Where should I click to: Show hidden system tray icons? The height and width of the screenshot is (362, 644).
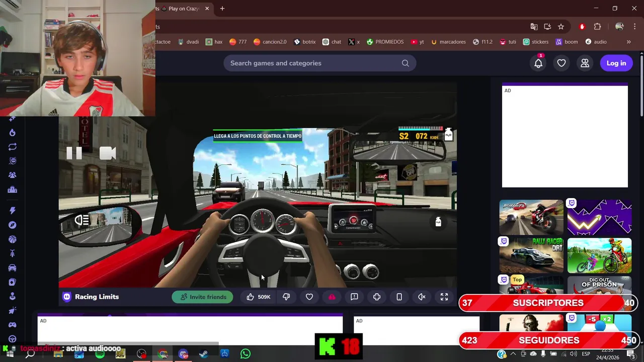514,354
